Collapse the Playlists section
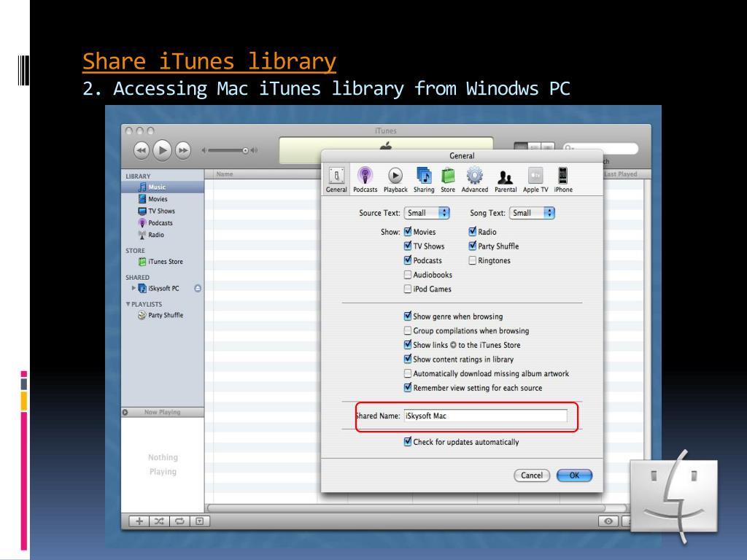The image size is (747, 560). point(128,304)
